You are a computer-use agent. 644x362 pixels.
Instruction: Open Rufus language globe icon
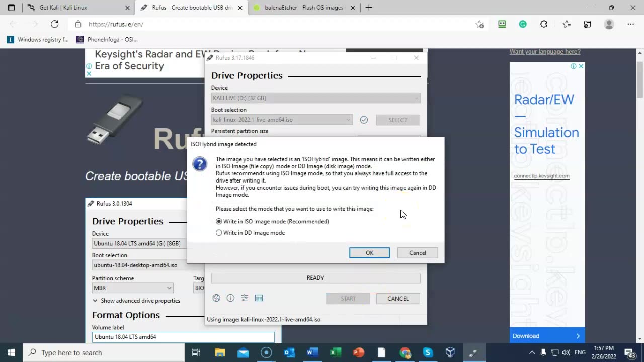[x=216, y=298]
